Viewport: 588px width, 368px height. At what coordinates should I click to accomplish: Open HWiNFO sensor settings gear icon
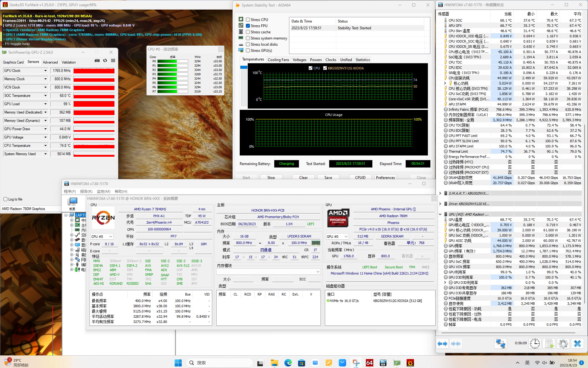click(563, 343)
